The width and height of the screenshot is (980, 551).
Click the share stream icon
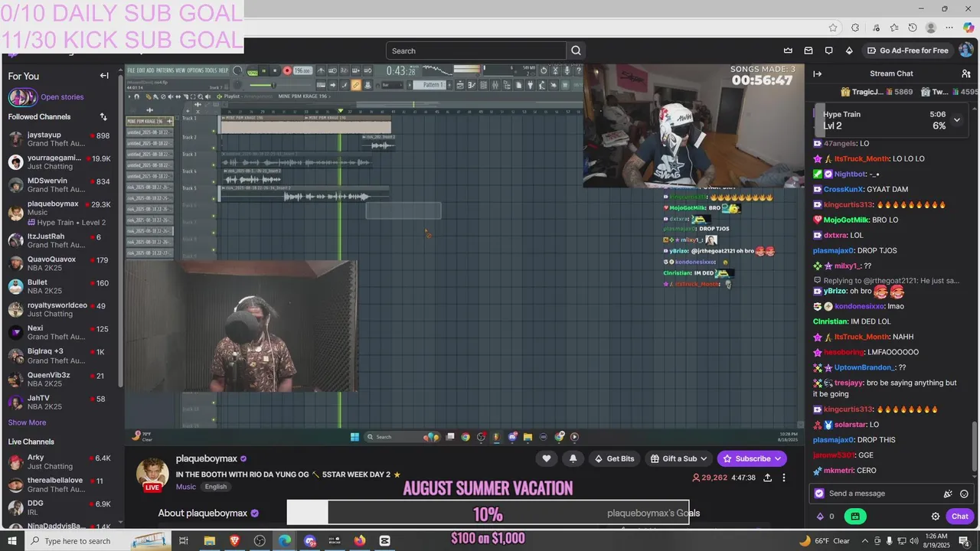coord(767,478)
